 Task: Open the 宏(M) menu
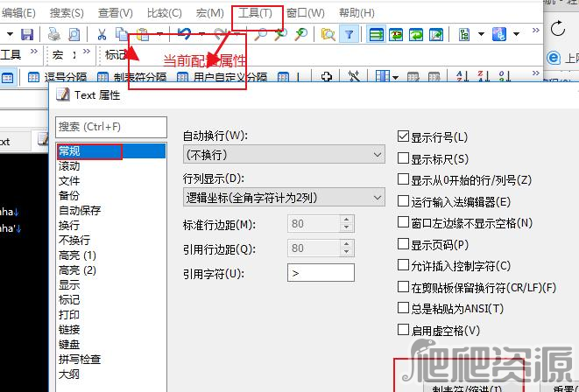[x=209, y=13]
